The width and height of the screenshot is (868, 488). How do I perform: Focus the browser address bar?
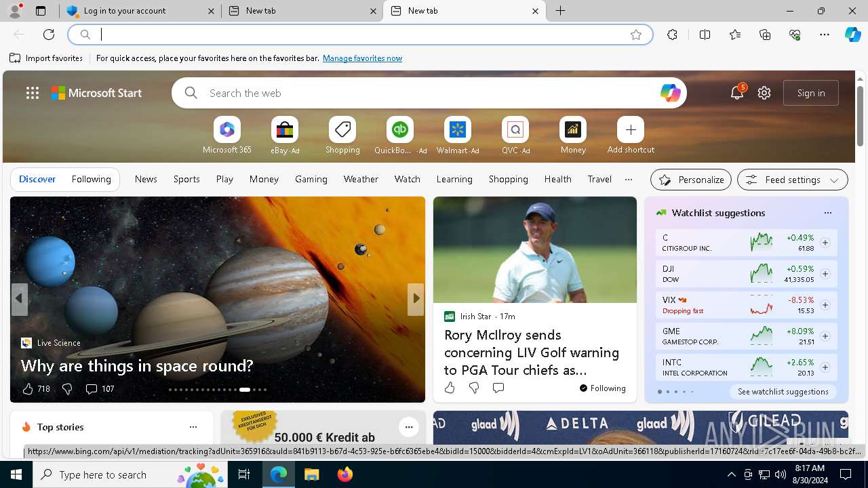pyautogui.click(x=360, y=35)
